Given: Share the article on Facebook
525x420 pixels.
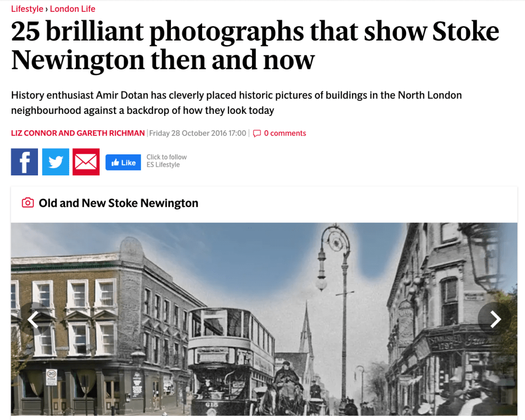Looking at the screenshot, I should pos(25,162).
